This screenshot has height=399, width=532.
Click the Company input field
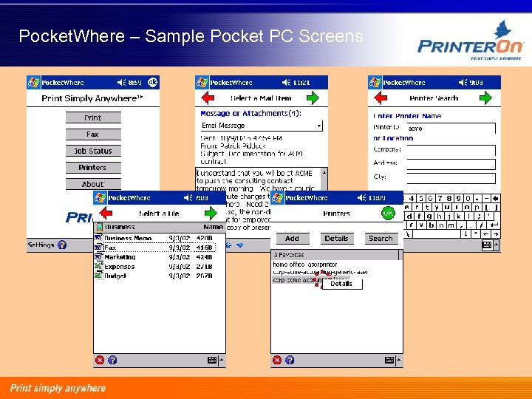pos(451,150)
